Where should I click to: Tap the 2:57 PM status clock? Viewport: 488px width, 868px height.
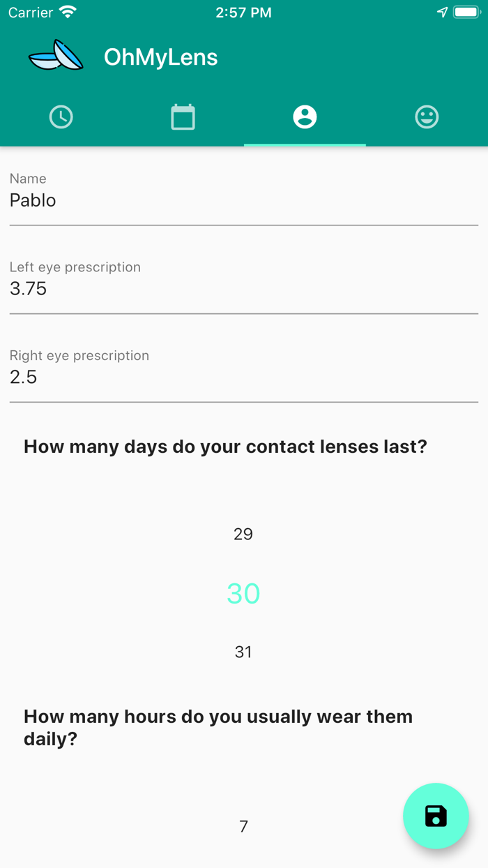point(243,13)
